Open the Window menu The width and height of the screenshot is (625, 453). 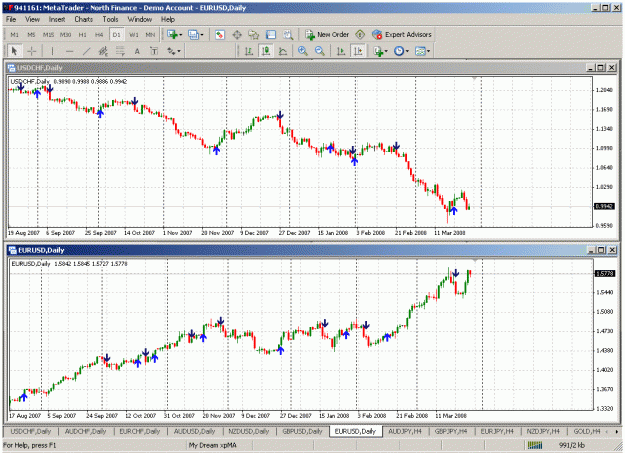pos(140,19)
